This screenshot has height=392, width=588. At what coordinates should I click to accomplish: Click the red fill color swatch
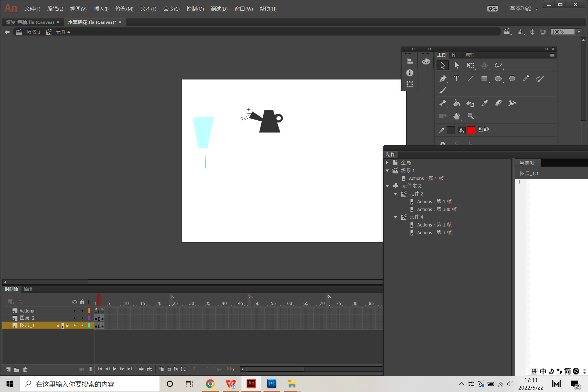coord(471,130)
